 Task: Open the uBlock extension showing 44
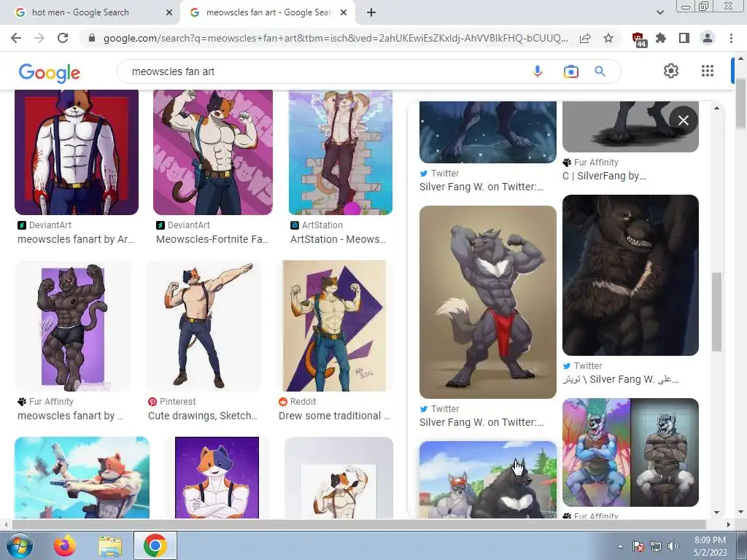point(638,39)
